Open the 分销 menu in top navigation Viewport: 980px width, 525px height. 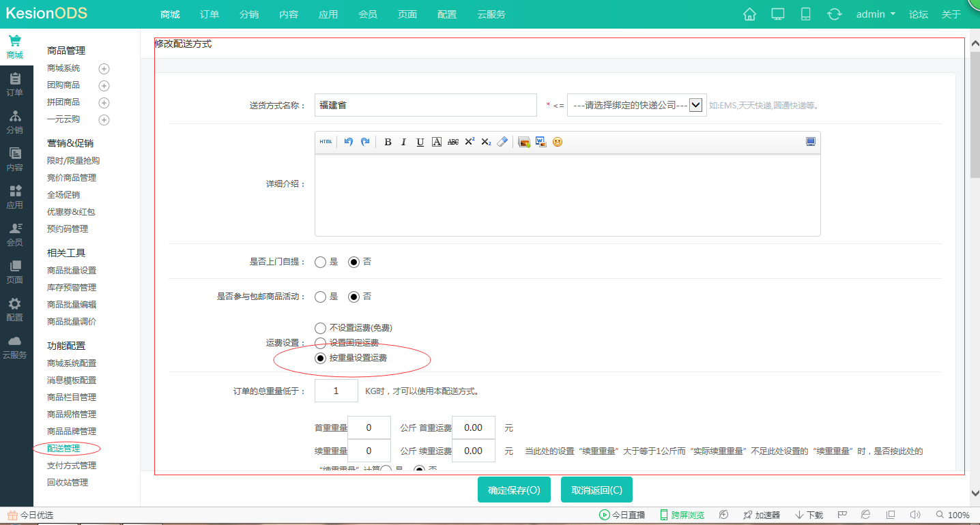click(x=249, y=14)
